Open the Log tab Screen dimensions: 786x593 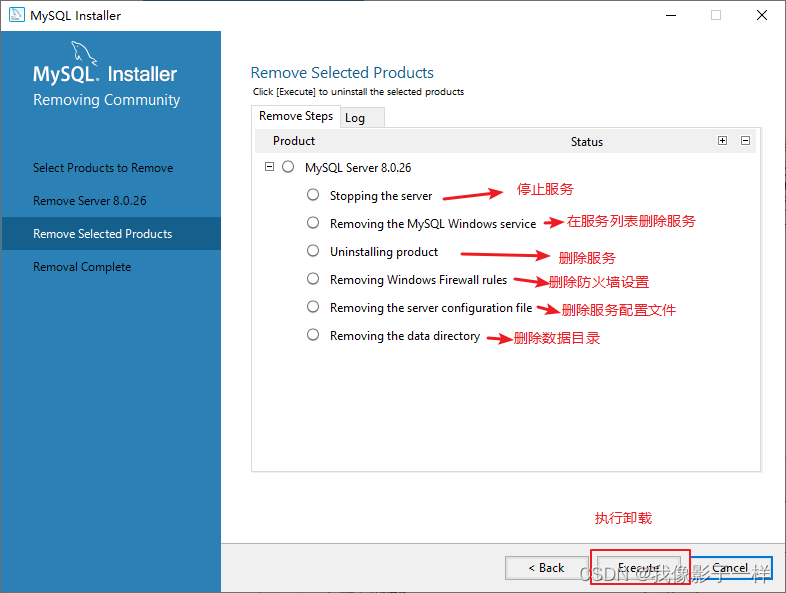click(x=362, y=118)
